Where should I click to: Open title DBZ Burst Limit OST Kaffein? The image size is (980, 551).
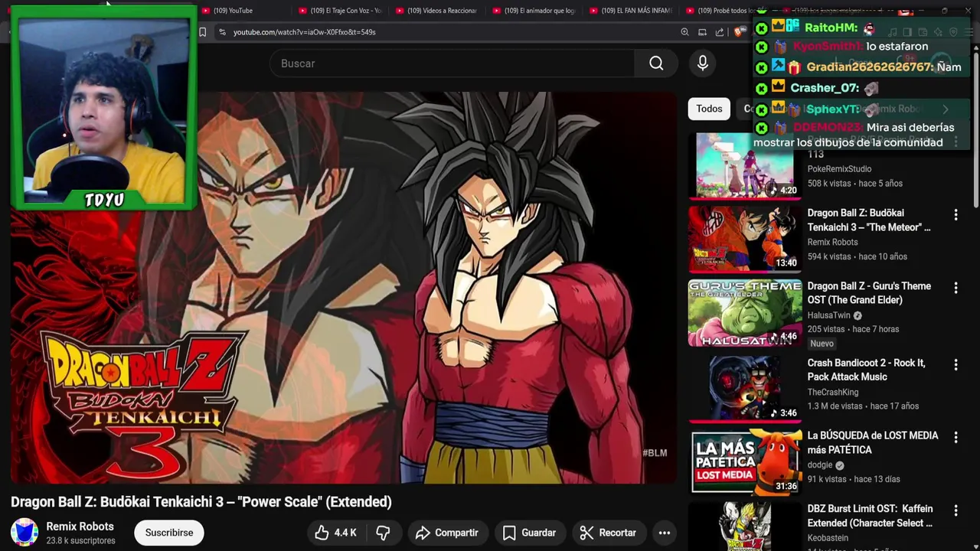(x=870, y=516)
